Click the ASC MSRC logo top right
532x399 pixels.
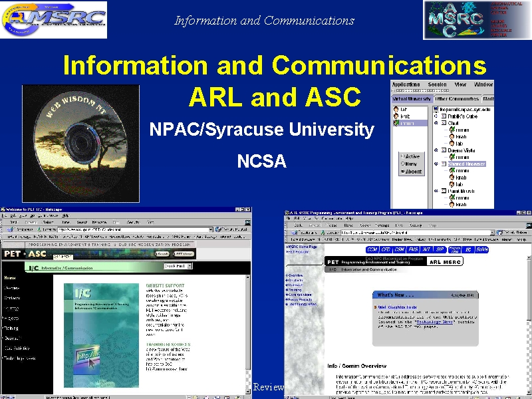pos(477,20)
